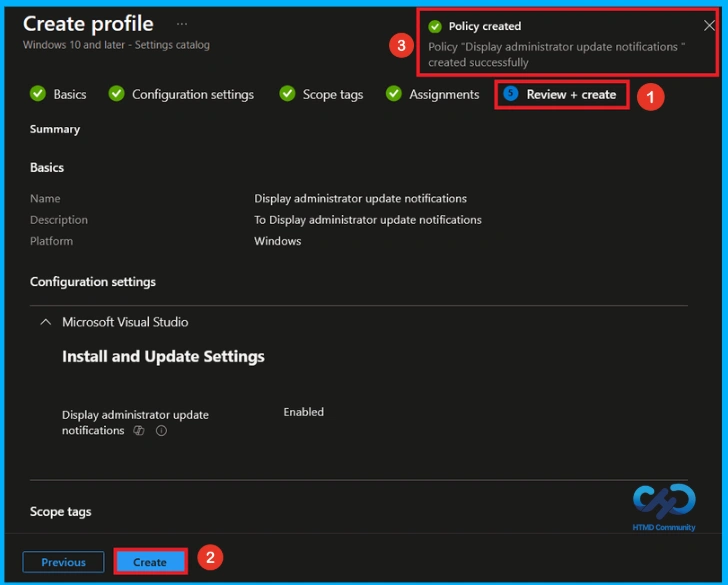The height and width of the screenshot is (585, 728).
Task: Click the Name field label
Action: [45, 199]
